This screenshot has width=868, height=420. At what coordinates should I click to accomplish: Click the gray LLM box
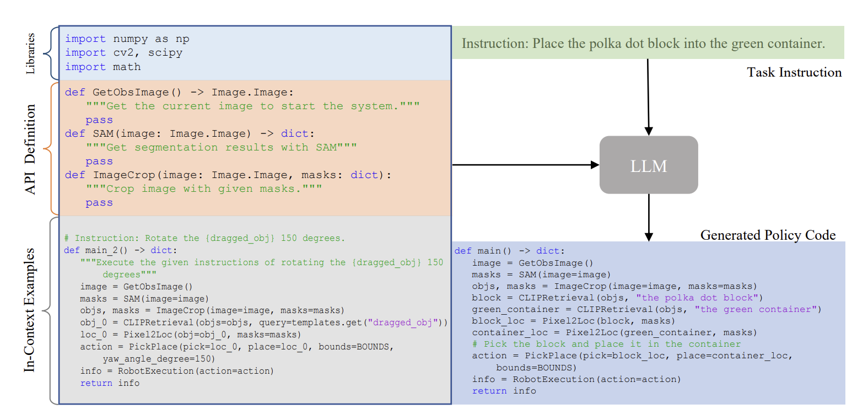[649, 165]
